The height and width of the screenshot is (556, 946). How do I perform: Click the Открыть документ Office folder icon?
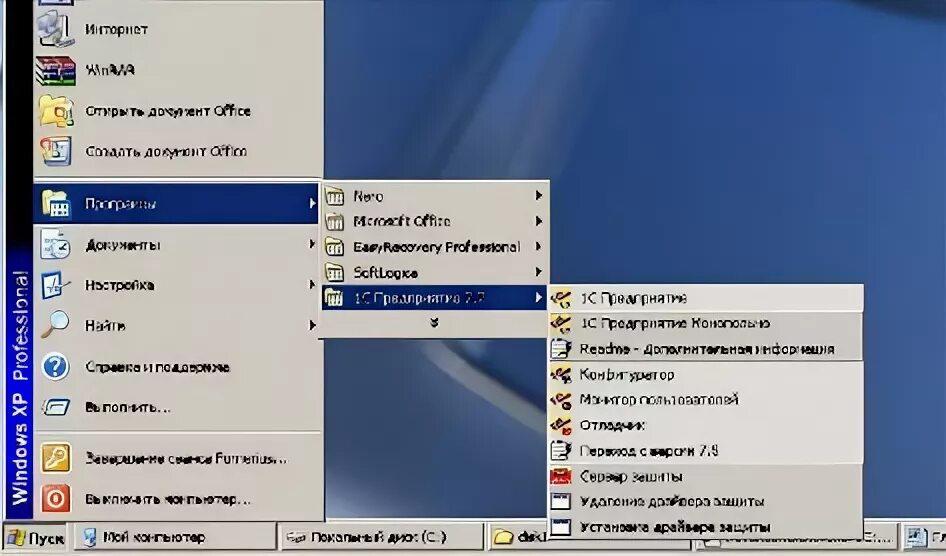click(x=56, y=111)
